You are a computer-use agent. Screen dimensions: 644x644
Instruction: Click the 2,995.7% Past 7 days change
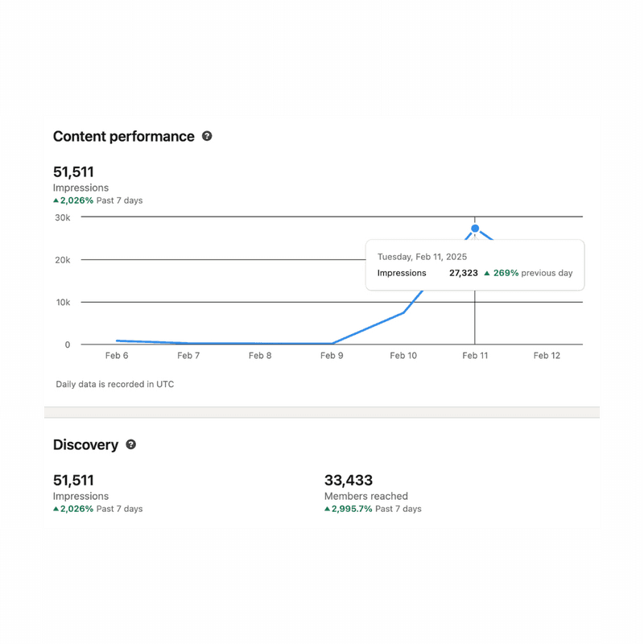coord(376,509)
